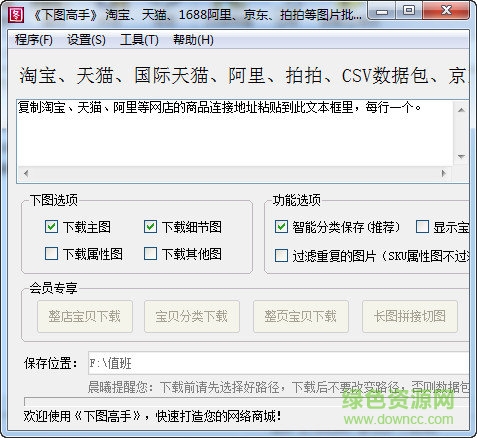477x438 pixels.
Task: Click the 保存位置 label
Action: click(x=51, y=363)
